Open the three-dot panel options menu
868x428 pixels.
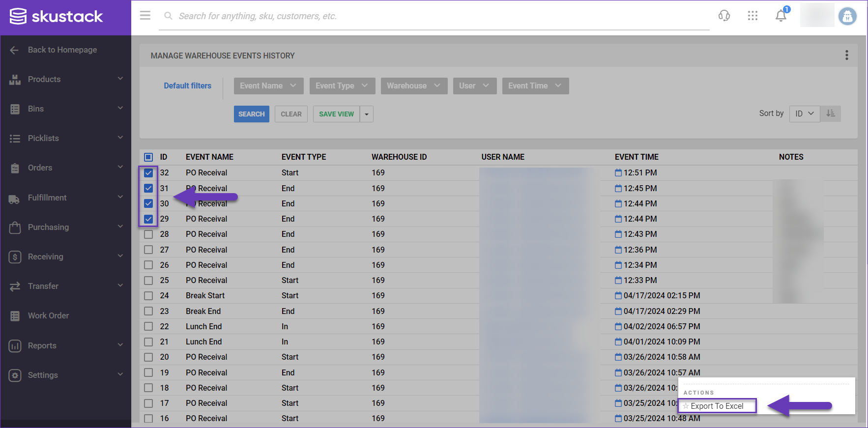846,55
